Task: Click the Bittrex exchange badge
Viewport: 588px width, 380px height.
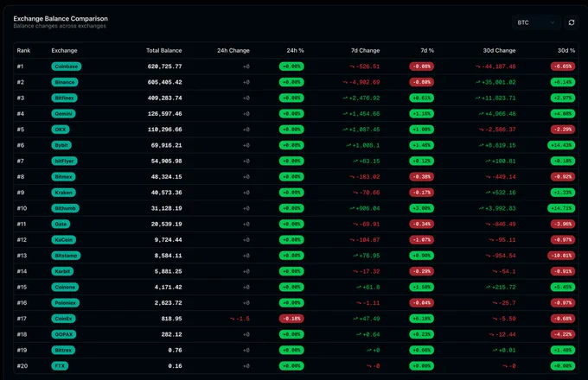Action: tap(63, 350)
